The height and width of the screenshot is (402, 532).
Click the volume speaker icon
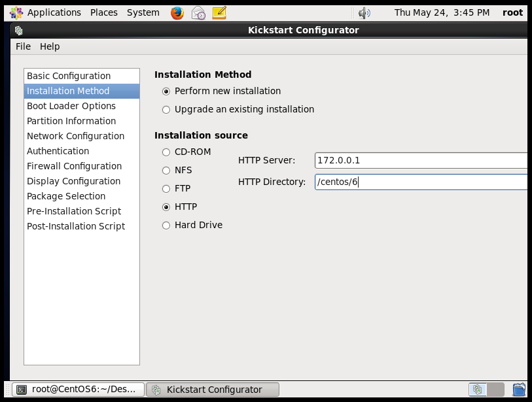click(364, 13)
